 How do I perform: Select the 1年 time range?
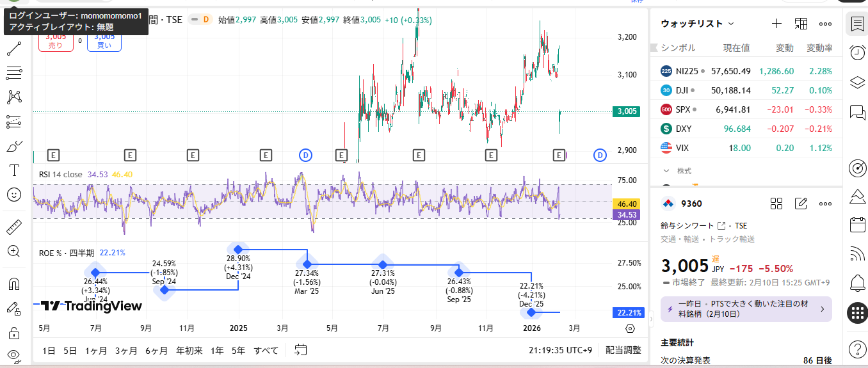(x=218, y=350)
